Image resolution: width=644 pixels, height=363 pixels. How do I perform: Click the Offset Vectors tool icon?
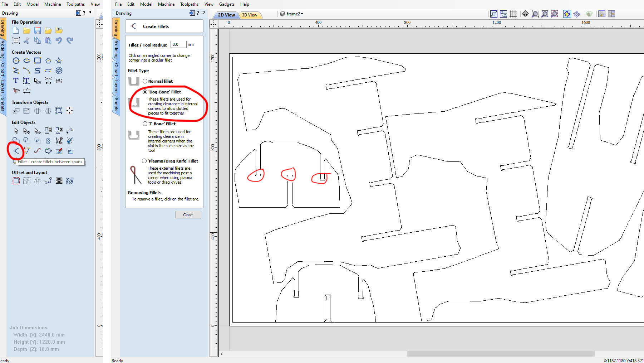(x=16, y=181)
